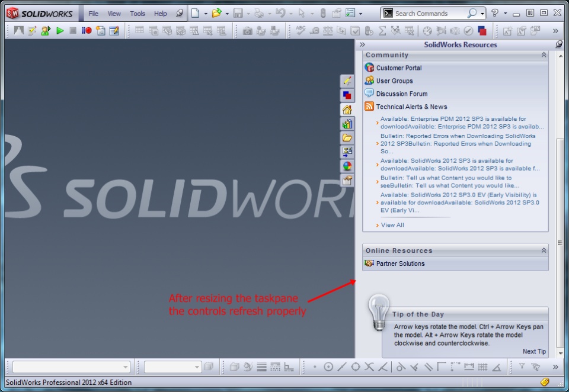This screenshot has height=392, width=569.
Task: Open Appearances color-ball tab in task pane
Action: tap(347, 166)
